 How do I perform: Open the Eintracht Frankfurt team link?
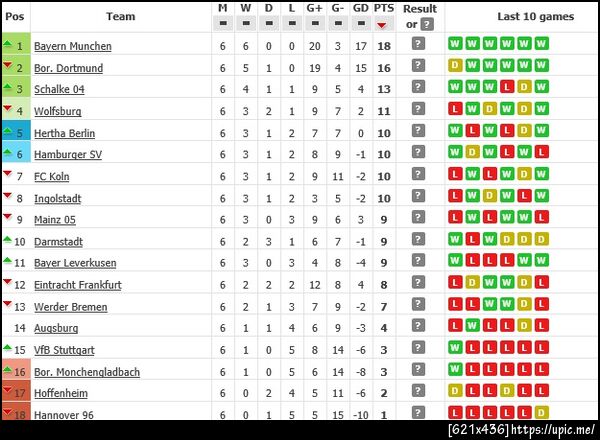(x=78, y=285)
